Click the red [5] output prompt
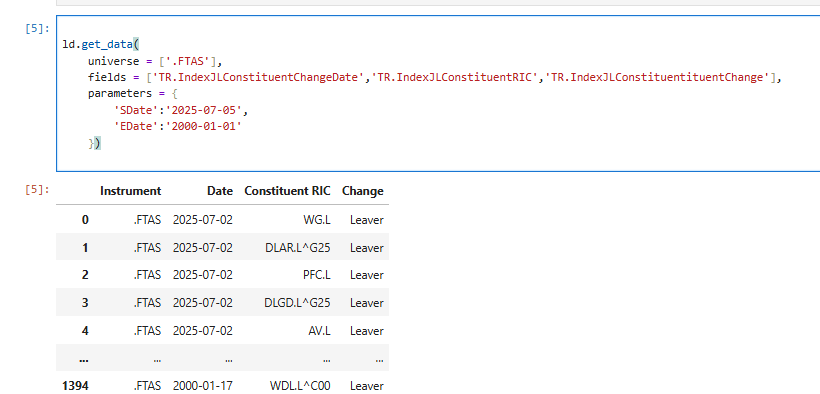 coord(36,189)
